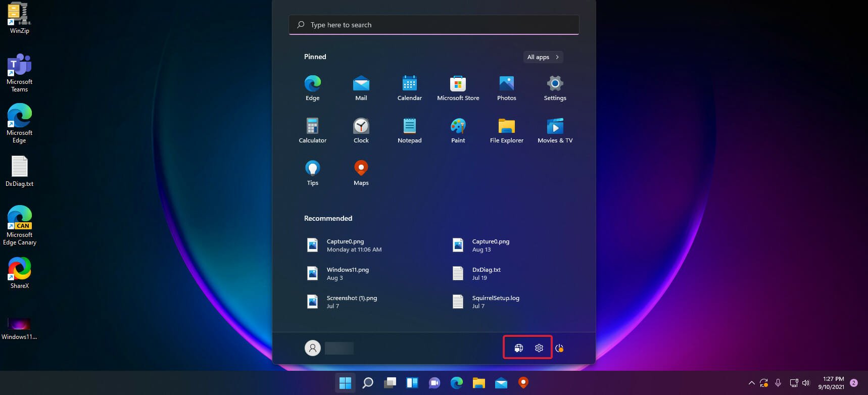Select Microsoft Edge Canary desktop shortcut
This screenshot has width=868, height=395.
coord(19,226)
